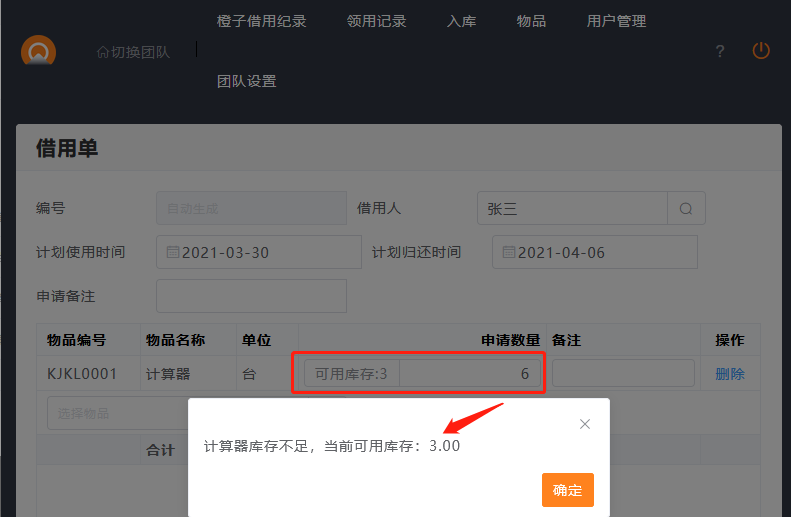
Task: Click the search icon beside borrower 张三
Action: 686,209
